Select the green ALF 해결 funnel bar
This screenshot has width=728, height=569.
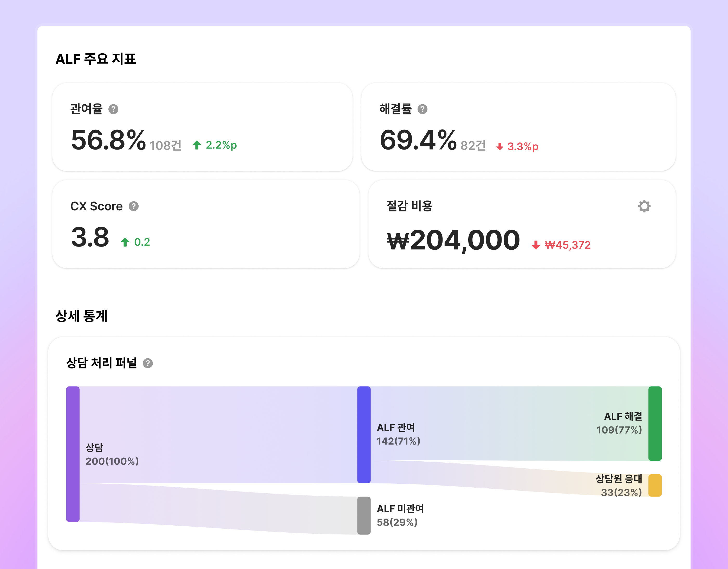pos(655,423)
